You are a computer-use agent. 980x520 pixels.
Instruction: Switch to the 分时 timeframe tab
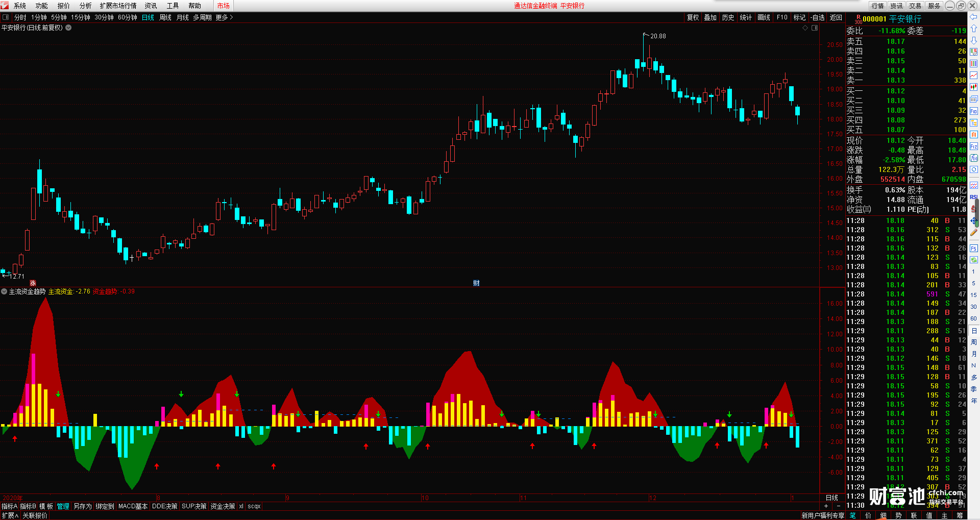[x=20, y=17]
